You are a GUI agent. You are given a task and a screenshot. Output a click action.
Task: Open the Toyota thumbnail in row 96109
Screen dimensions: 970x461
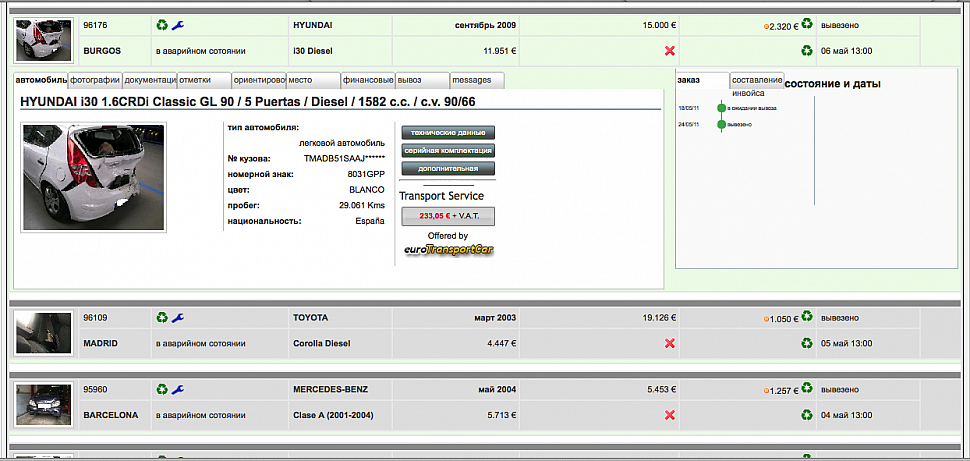coord(44,332)
